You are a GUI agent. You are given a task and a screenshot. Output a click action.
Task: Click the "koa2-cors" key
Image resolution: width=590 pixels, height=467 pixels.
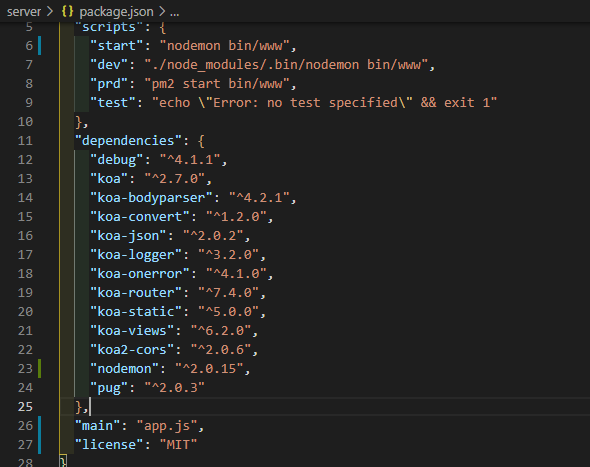point(132,350)
